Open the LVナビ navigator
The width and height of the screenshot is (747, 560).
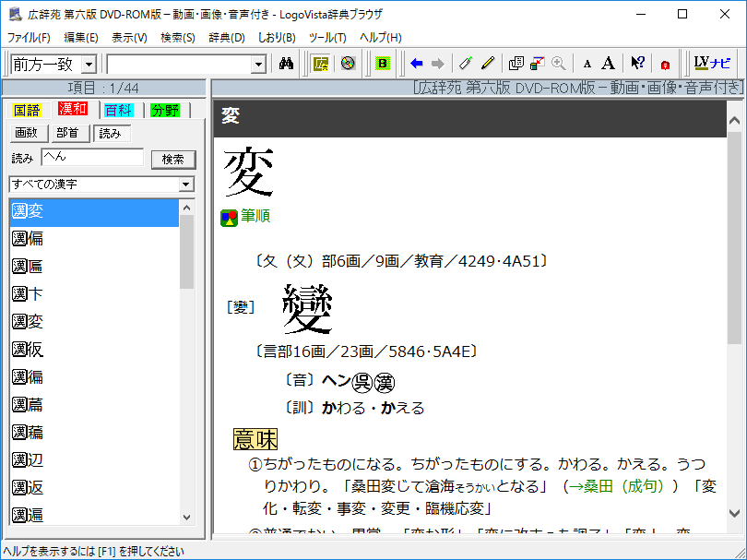(712, 64)
